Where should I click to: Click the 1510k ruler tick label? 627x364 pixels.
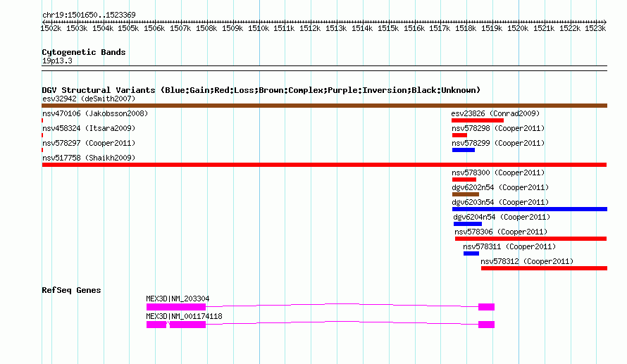[259, 28]
